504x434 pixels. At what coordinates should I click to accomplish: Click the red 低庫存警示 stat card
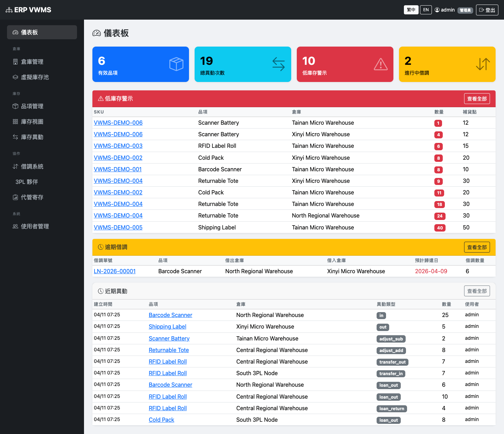tap(345, 64)
